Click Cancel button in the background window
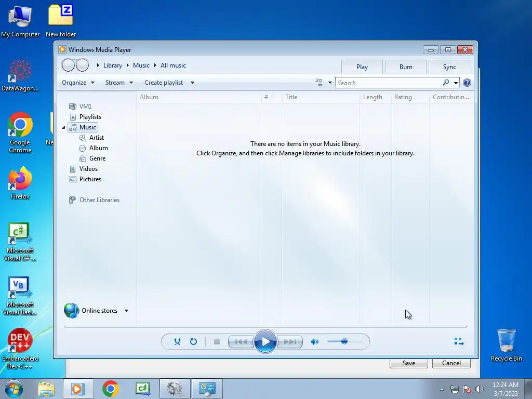Image resolution: width=532 pixels, height=399 pixels. click(451, 363)
